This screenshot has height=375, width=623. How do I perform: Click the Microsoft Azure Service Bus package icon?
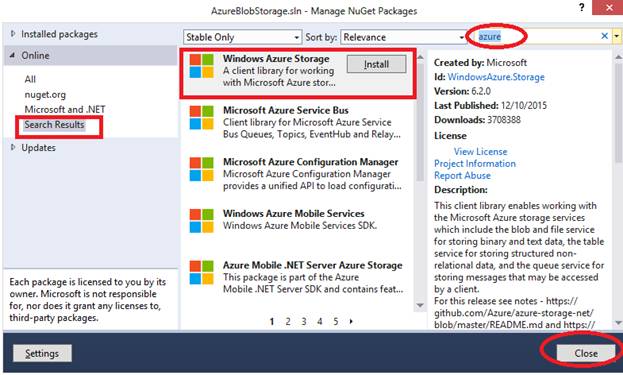pos(201,118)
